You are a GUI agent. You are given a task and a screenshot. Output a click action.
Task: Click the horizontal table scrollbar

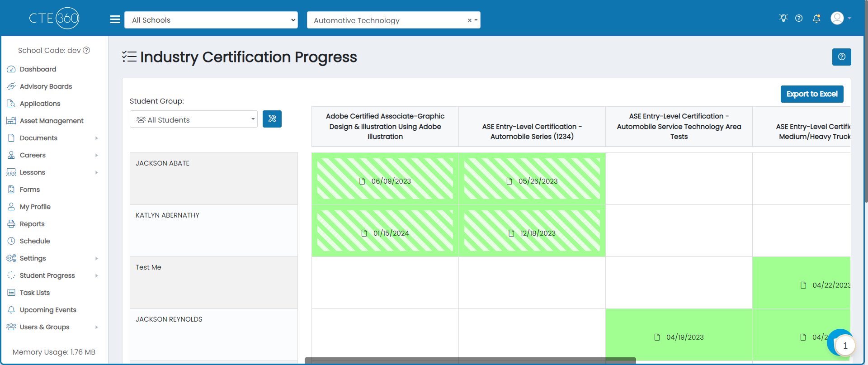pyautogui.click(x=470, y=360)
